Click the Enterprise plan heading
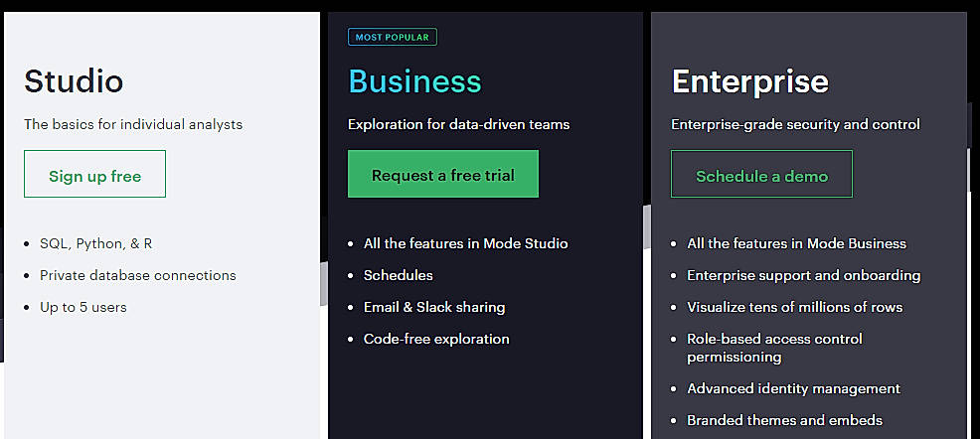Viewport: 980px width, 439px height. 750,81
